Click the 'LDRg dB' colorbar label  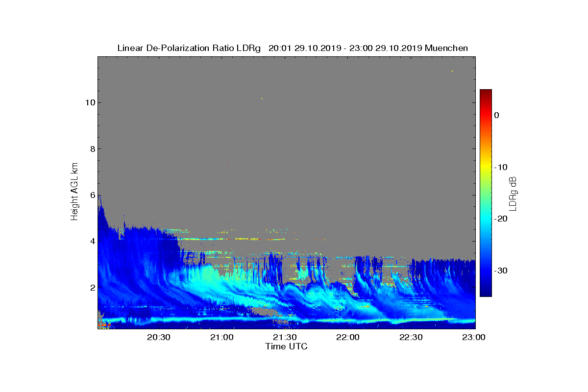[x=513, y=193]
